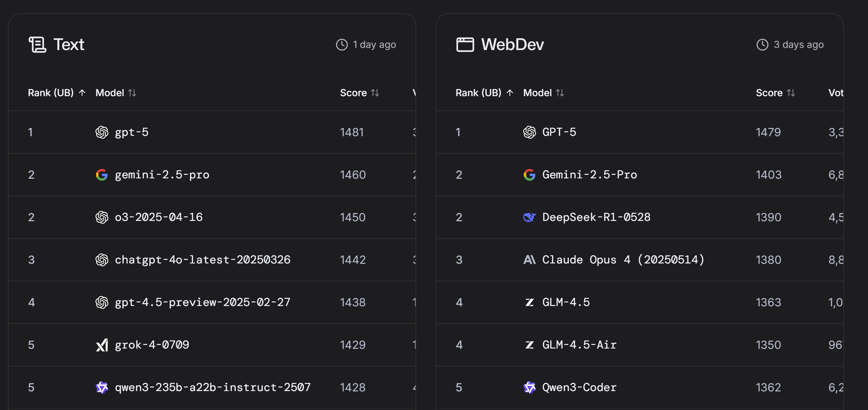The height and width of the screenshot is (410, 868).
Task: Select the o3-2025-04-16 model name
Action: (x=158, y=217)
